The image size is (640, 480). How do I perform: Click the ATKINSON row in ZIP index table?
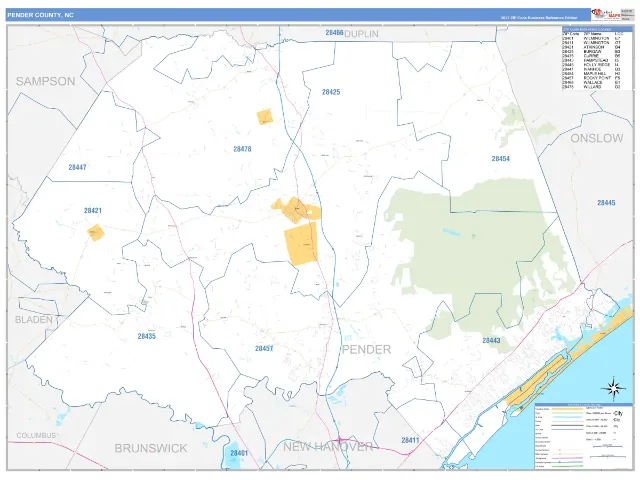pyautogui.click(x=592, y=47)
